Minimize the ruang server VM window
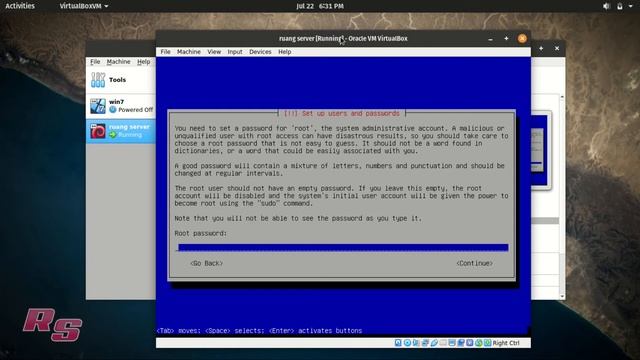 click(491, 39)
